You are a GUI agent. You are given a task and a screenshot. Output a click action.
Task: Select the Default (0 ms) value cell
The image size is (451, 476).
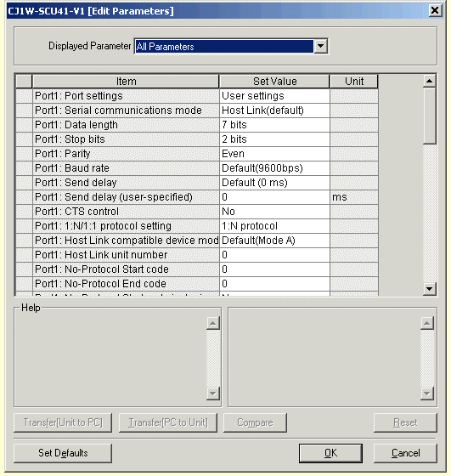pos(274,183)
